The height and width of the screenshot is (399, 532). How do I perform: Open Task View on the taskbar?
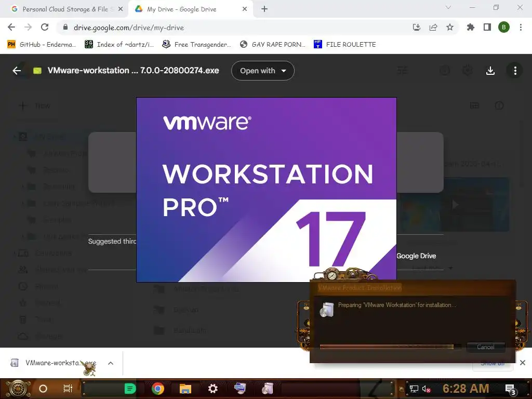(x=68, y=389)
